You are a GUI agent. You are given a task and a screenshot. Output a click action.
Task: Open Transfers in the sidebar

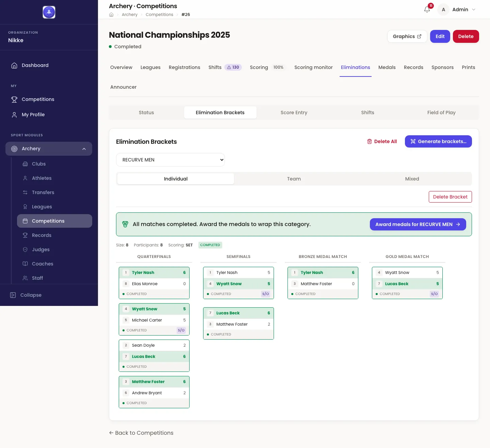(x=54, y=192)
